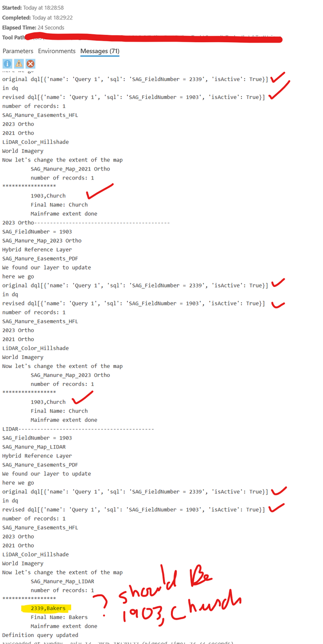Click the redacted Tool Path value
Viewport: 323px width, 644px height.
pyautogui.click(x=154, y=38)
